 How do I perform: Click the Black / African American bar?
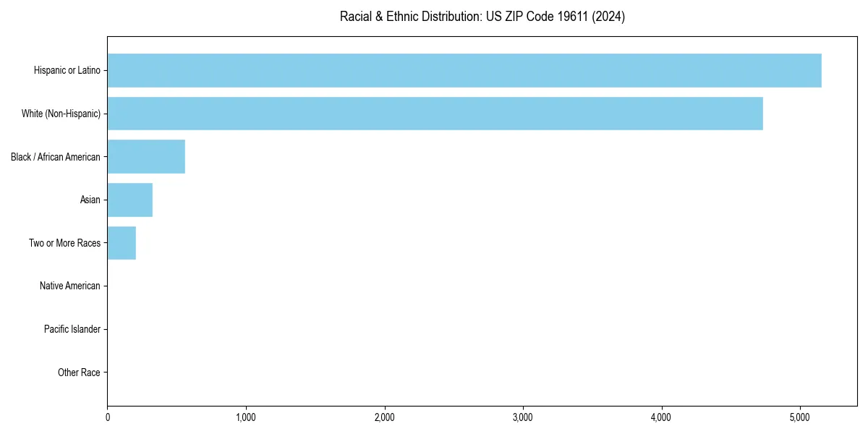pos(145,156)
